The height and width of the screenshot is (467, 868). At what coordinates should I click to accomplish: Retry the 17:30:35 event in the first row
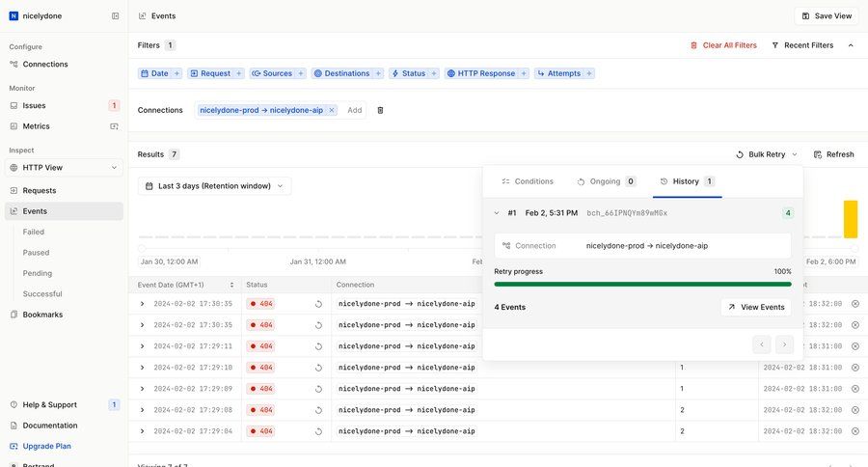coord(318,304)
